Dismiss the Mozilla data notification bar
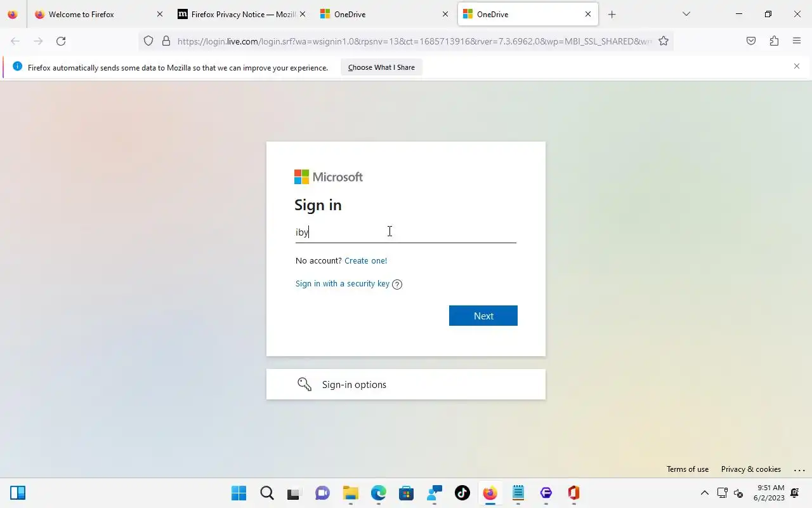The height and width of the screenshot is (508, 812). (x=797, y=66)
